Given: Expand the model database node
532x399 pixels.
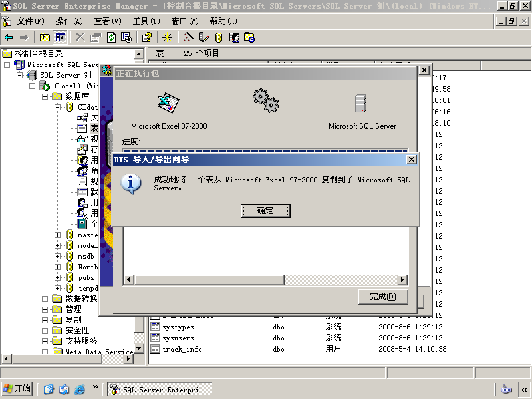Looking at the screenshot, I should (57, 245).
